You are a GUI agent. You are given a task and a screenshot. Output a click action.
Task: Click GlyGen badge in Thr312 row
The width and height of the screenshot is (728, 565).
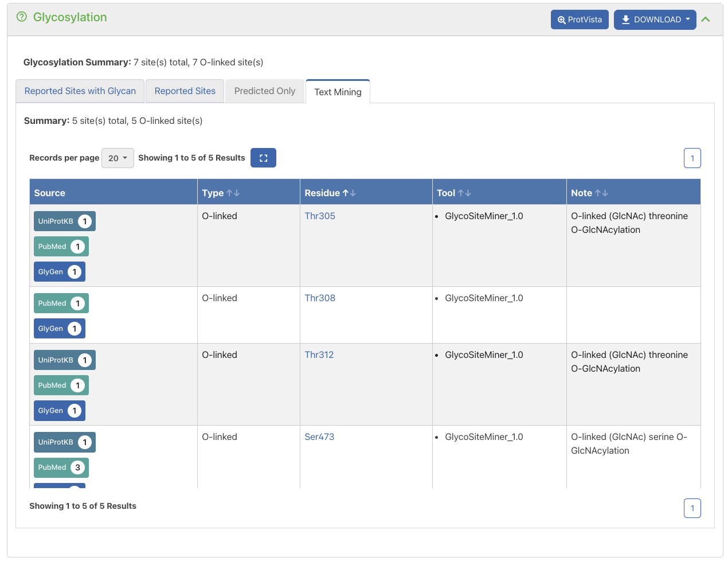pos(59,411)
